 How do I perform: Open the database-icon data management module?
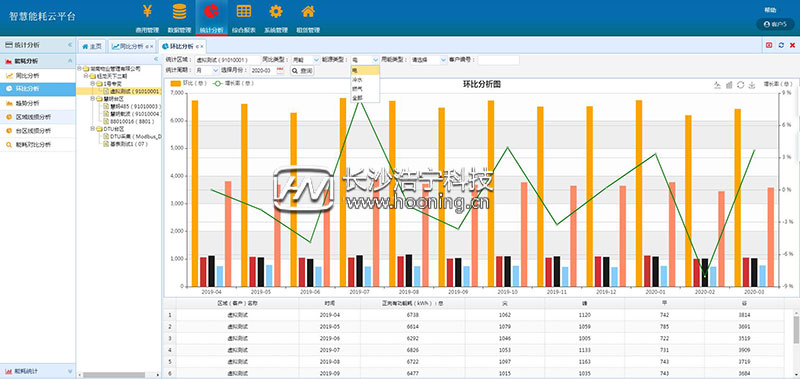(179, 17)
